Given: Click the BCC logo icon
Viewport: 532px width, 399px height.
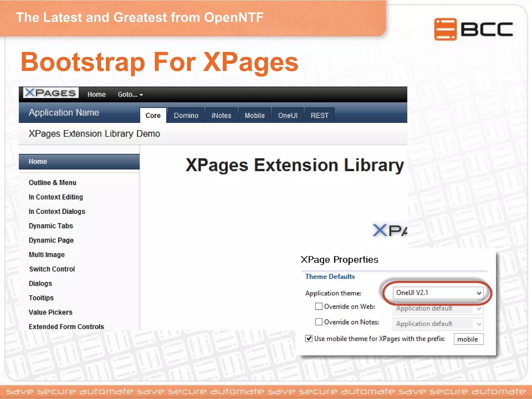Looking at the screenshot, I should [x=445, y=29].
